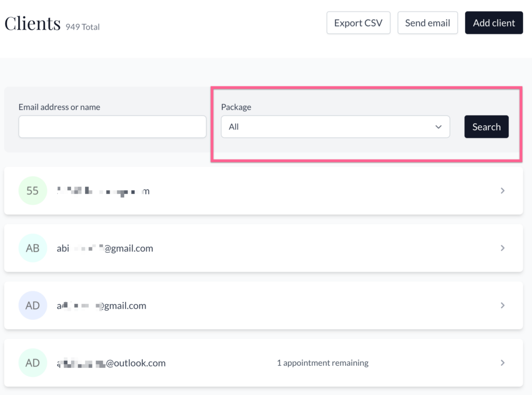Click the Export CSV button

tap(358, 23)
